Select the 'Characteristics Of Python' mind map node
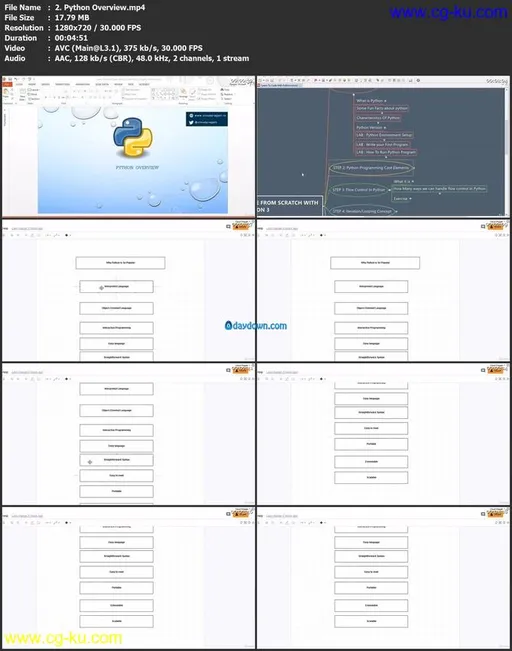 click(x=378, y=118)
